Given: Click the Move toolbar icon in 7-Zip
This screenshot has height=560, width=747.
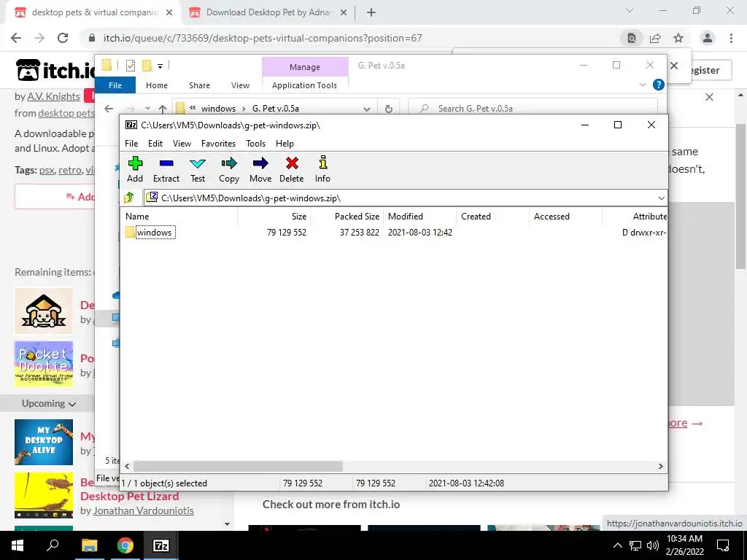Looking at the screenshot, I should (260, 169).
